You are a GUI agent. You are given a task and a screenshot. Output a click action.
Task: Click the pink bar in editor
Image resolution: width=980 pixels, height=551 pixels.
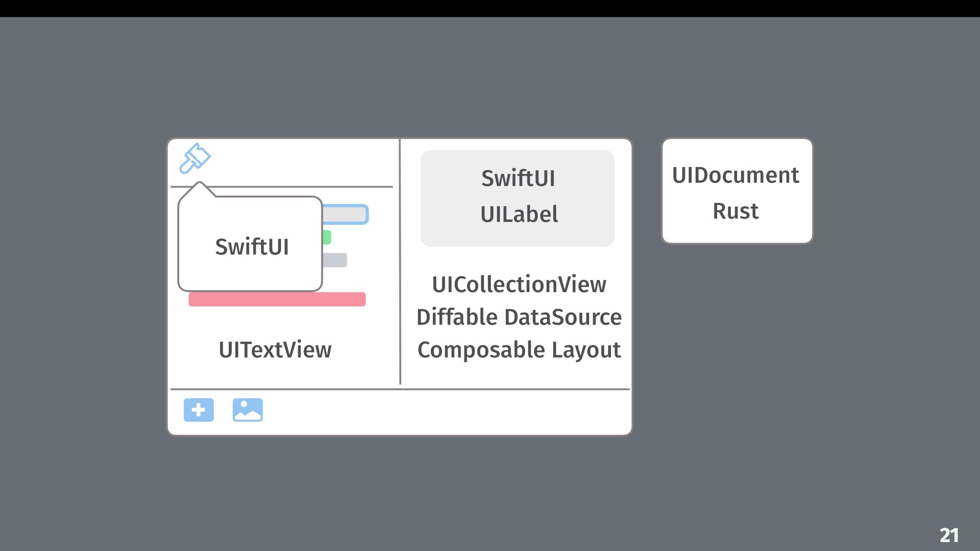[x=277, y=299]
